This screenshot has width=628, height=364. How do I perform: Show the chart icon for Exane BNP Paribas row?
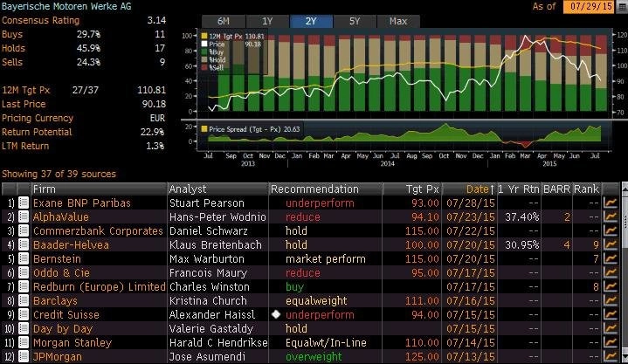[611, 203]
